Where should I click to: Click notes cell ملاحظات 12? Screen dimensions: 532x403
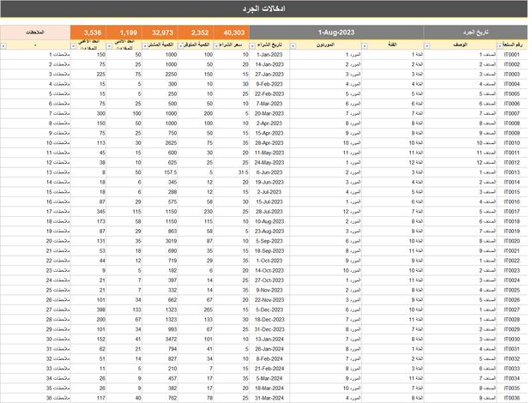35,163
